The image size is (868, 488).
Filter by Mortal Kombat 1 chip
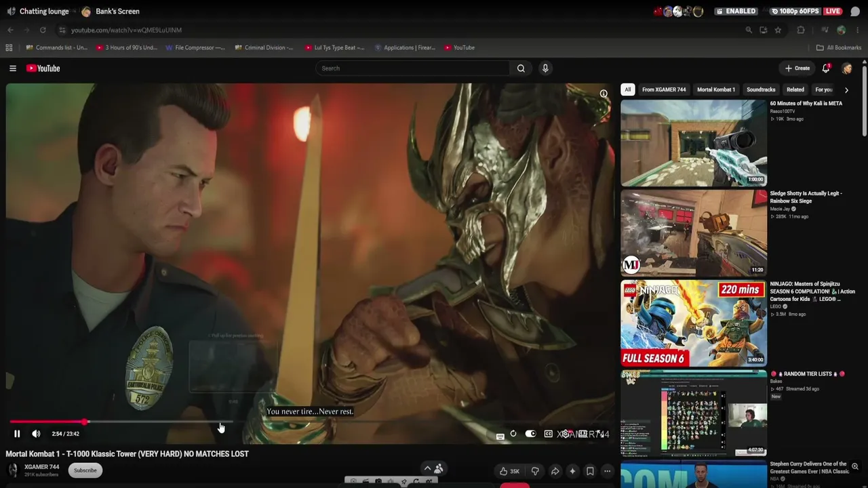716,89
